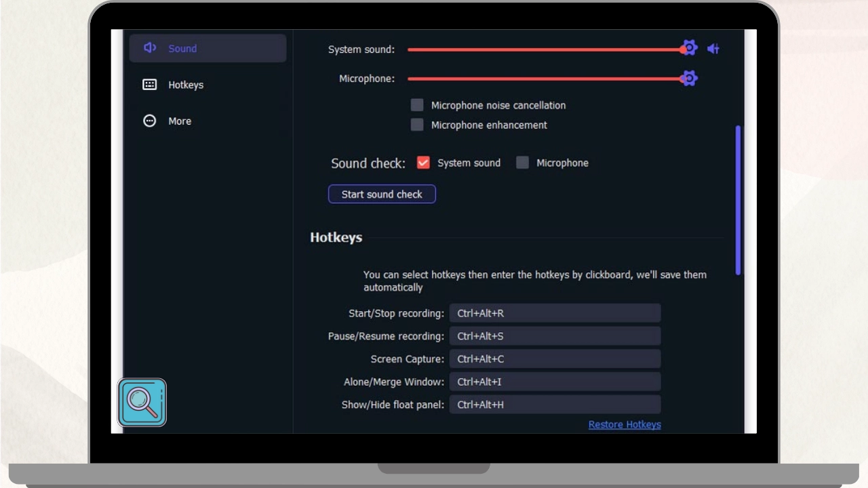This screenshot has height=488, width=868.
Task: Click the magnifying glass logo icon
Action: click(142, 403)
